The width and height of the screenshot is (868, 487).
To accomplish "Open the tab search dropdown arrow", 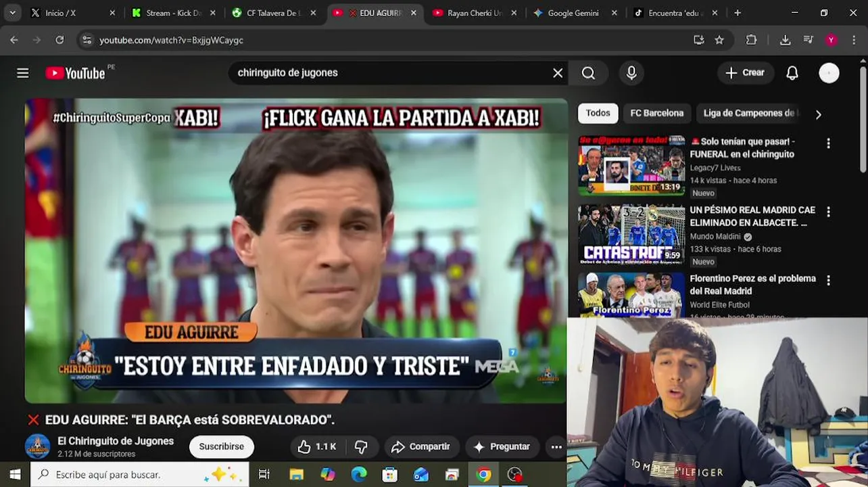I will click(x=12, y=13).
